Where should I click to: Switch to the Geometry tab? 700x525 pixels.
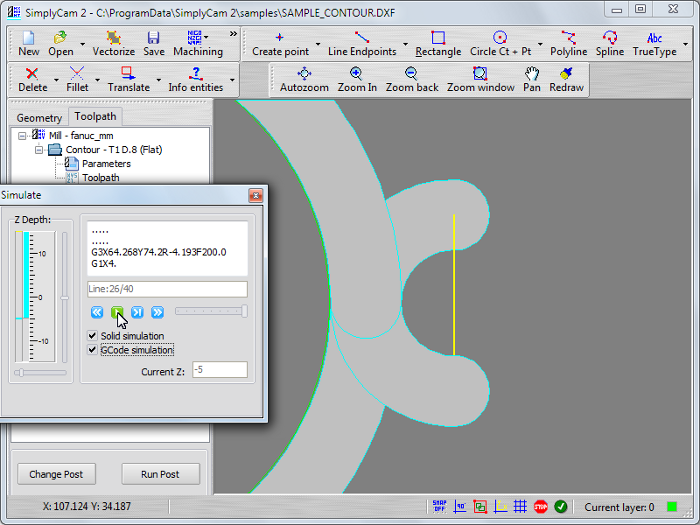39,117
